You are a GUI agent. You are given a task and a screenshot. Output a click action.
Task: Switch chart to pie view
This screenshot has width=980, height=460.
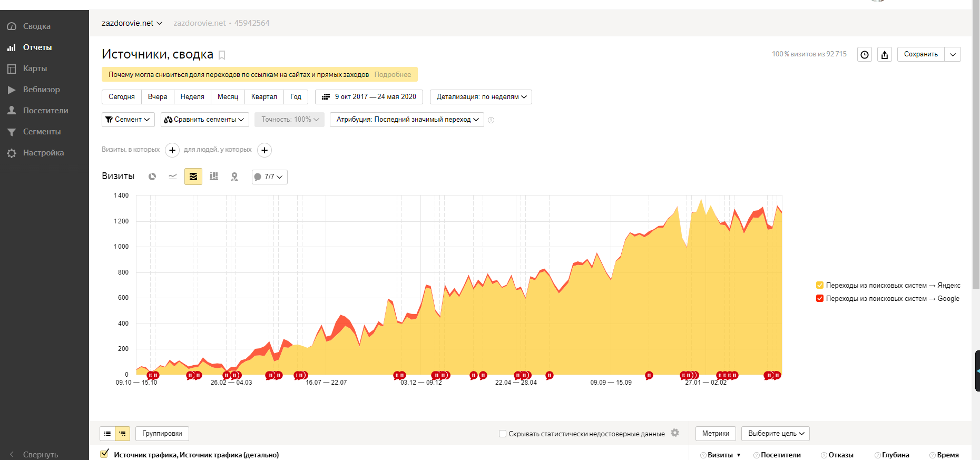152,177
